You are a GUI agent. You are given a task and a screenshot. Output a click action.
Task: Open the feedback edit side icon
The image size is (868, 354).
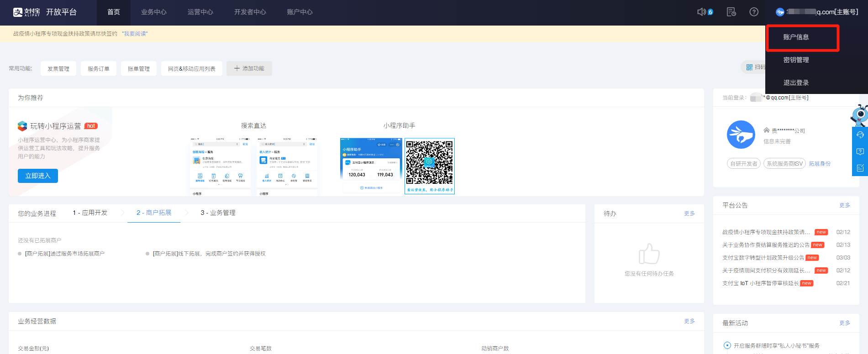pos(860,168)
